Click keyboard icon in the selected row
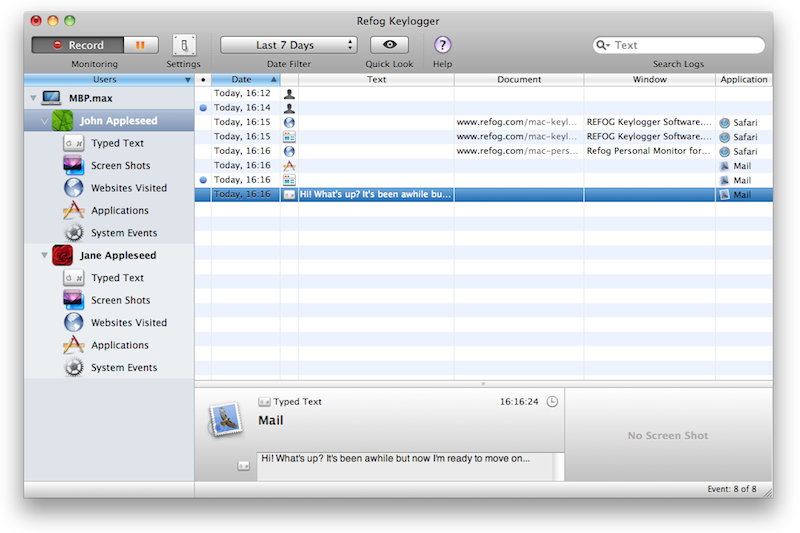The image size is (800, 533). (x=289, y=195)
